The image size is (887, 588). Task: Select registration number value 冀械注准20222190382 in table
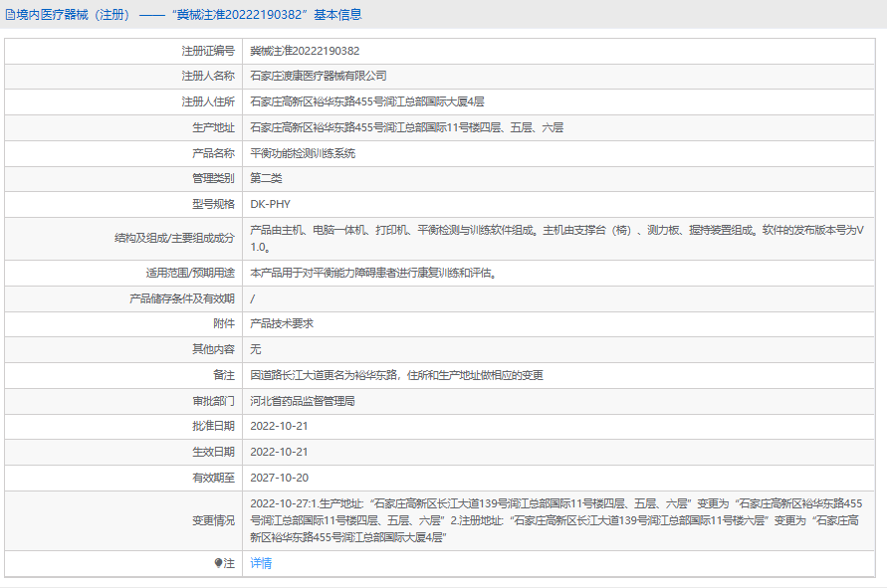click(305, 51)
